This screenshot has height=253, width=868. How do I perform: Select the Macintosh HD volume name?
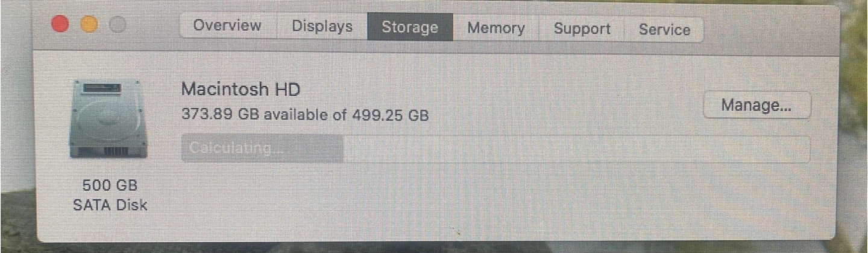coord(241,90)
